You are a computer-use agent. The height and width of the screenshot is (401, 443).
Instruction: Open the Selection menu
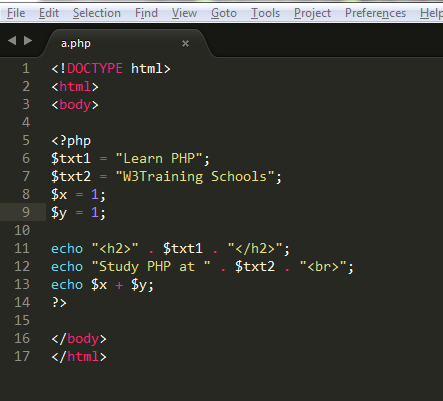point(97,13)
